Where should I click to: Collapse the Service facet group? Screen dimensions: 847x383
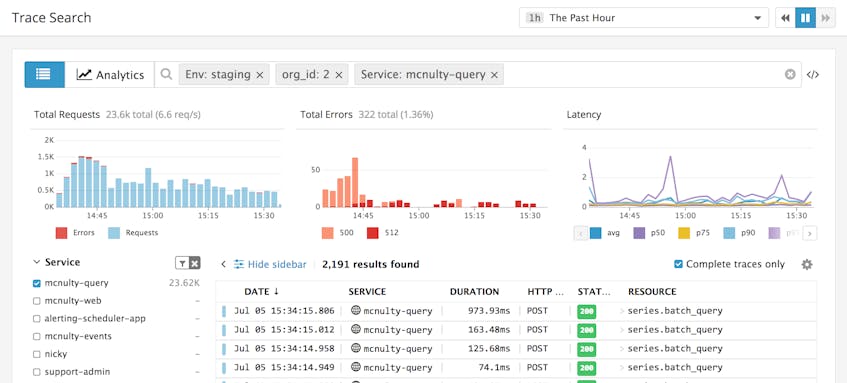click(x=37, y=262)
